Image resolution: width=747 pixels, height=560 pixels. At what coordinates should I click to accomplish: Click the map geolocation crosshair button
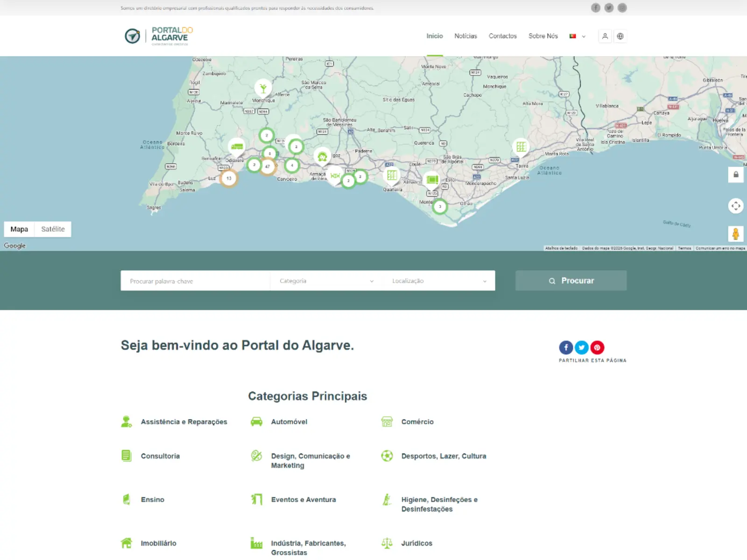(x=736, y=206)
